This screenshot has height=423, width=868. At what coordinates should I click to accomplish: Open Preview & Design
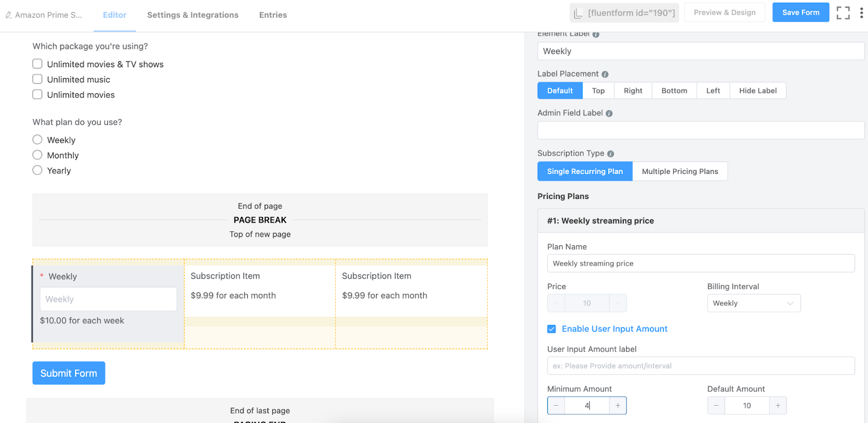pos(724,12)
